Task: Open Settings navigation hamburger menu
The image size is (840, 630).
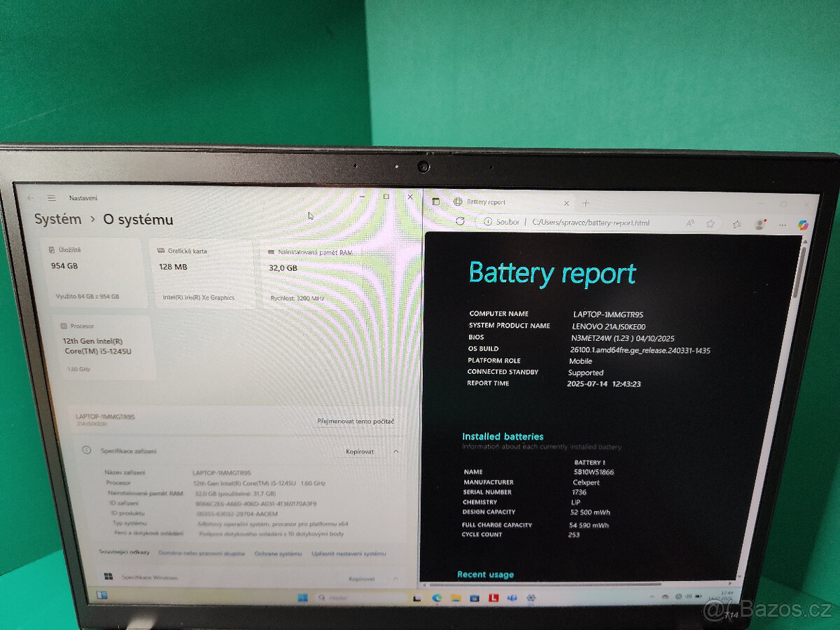Action: click(x=50, y=197)
